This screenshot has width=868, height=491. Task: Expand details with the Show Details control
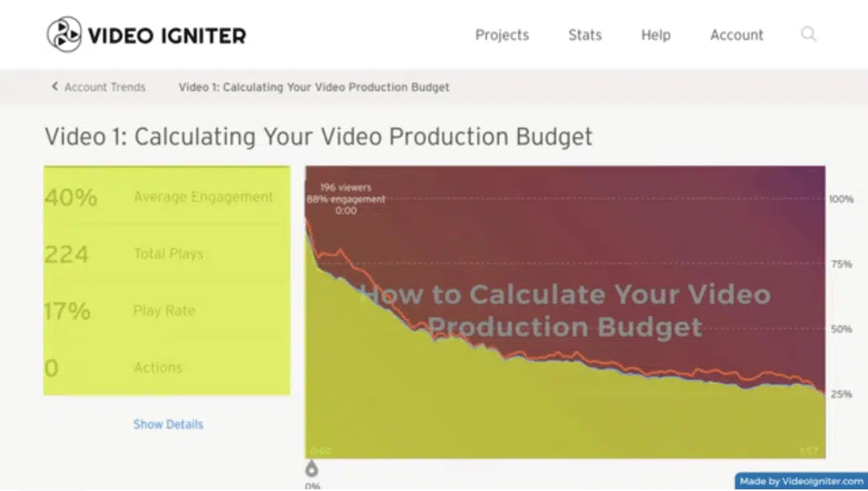(168, 424)
